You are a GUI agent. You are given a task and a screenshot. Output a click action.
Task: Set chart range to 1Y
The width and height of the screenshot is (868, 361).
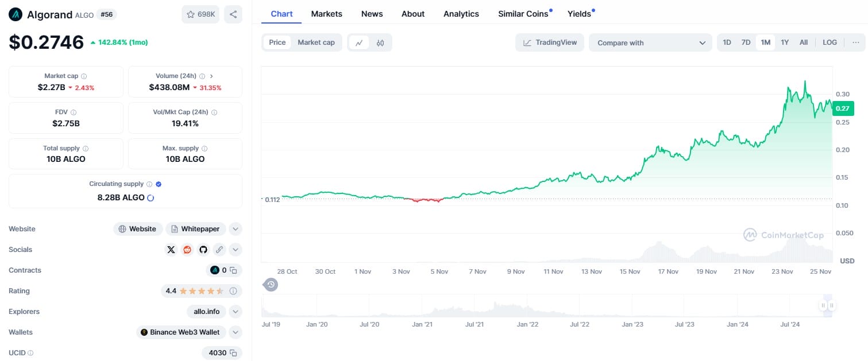tap(785, 42)
